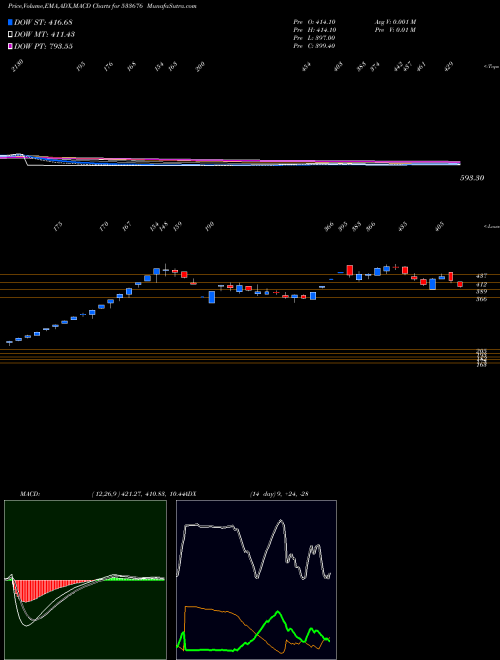500x660 pixels.
Task: Click the 366 price level label
Action: point(481,299)
